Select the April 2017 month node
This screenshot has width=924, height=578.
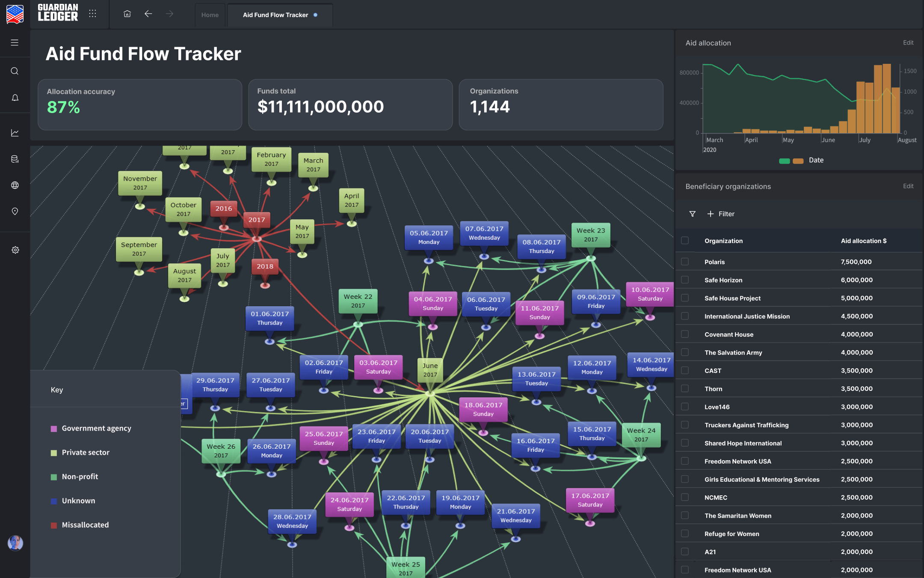click(x=352, y=200)
